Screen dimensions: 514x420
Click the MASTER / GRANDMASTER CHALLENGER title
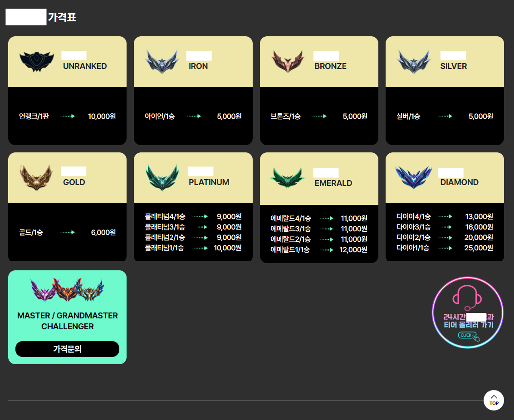coord(68,321)
